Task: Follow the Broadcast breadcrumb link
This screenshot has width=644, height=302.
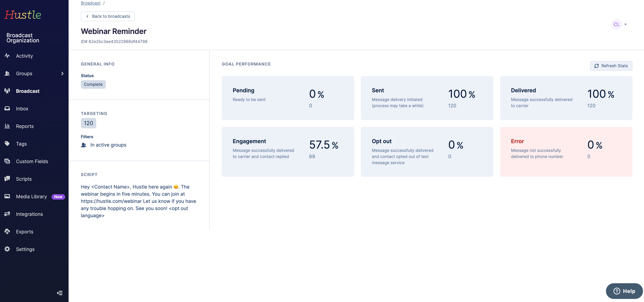Action: point(90,3)
